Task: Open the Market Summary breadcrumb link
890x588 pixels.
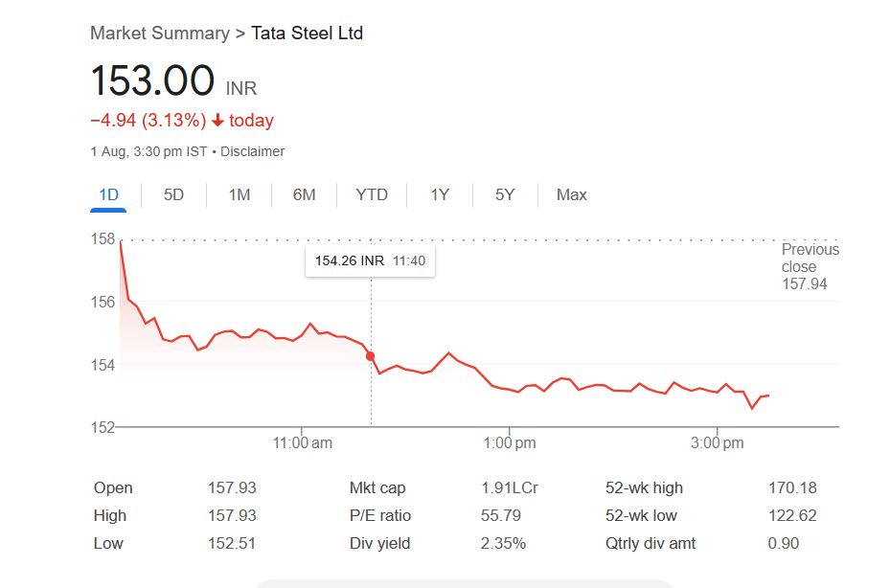Action: 159,34
